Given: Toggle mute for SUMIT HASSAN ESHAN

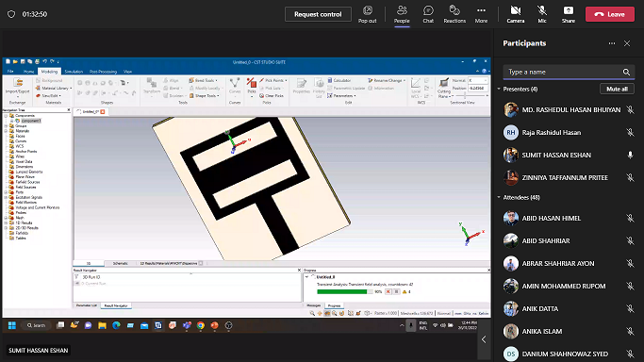Looking at the screenshot, I should coord(630,155).
